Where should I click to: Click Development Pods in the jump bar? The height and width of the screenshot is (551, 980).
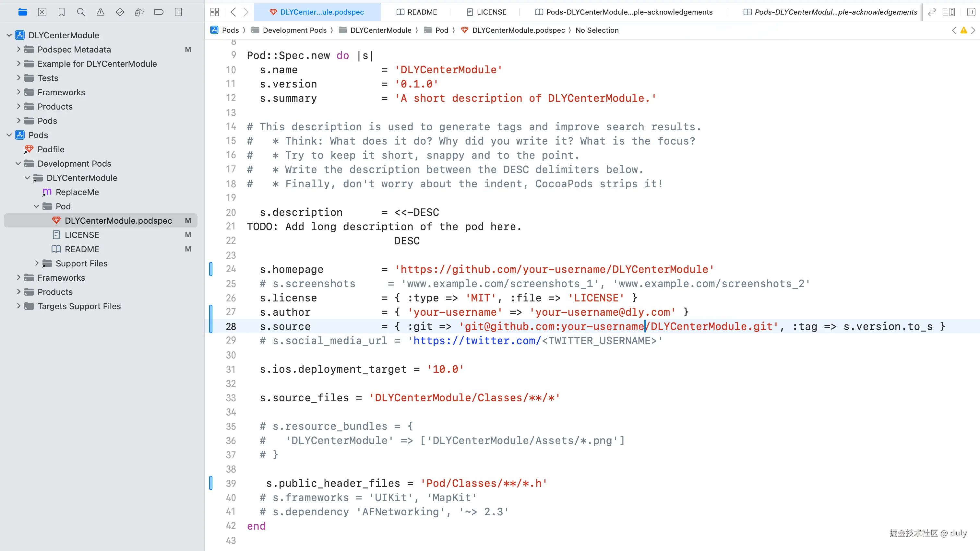click(295, 30)
